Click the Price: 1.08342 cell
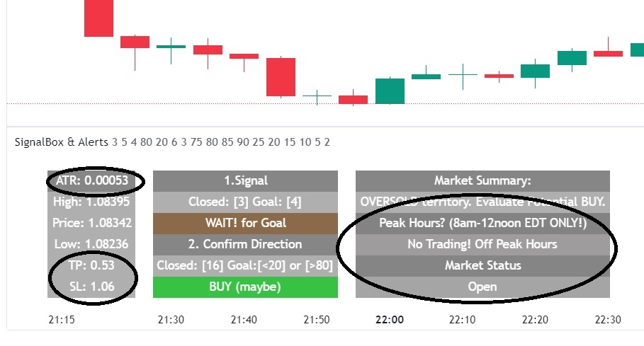Screen dimensions: 644x346 click(x=91, y=223)
